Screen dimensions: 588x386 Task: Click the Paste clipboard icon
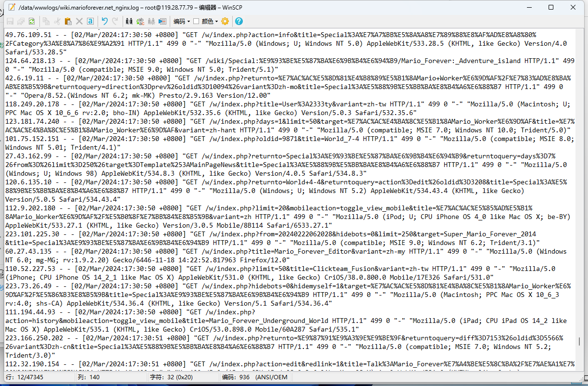point(68,21)
